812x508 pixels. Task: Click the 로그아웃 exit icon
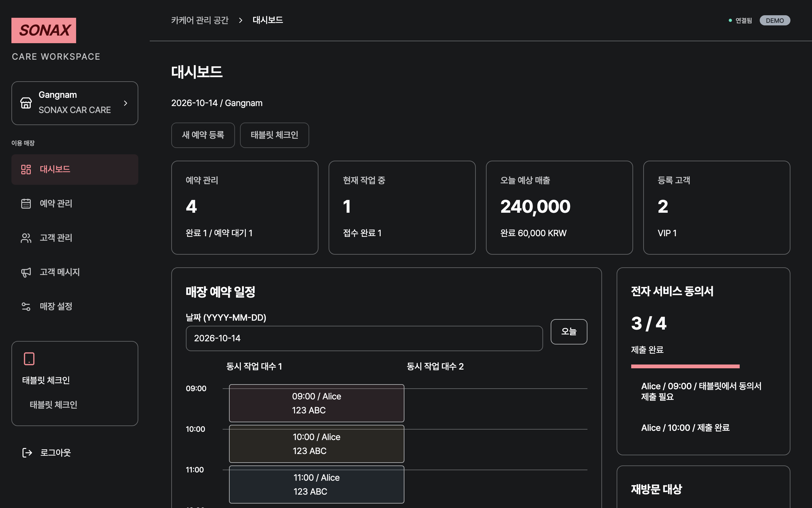(x=27, y=452)
